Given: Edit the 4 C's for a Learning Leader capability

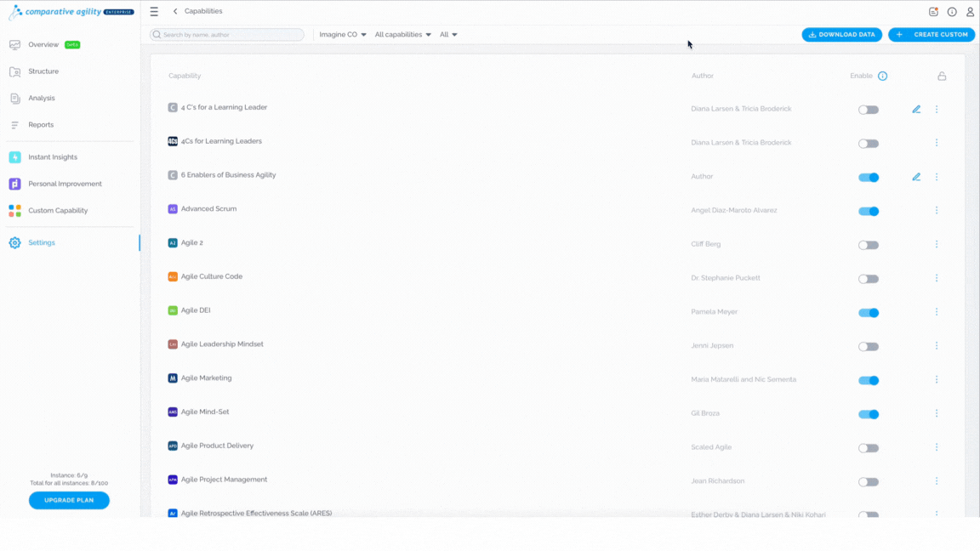Looking at the screenshot, I should point(916,110).
